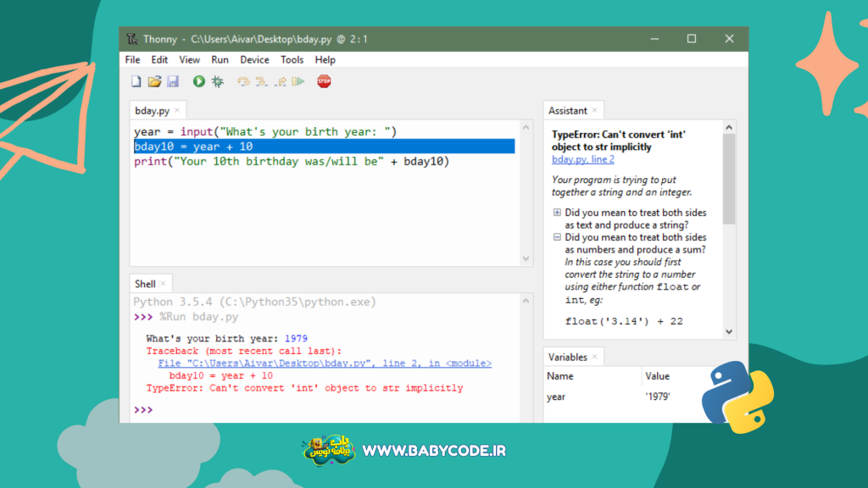
Task: Run the current script with the green play button
Action: tap(198, 82)
